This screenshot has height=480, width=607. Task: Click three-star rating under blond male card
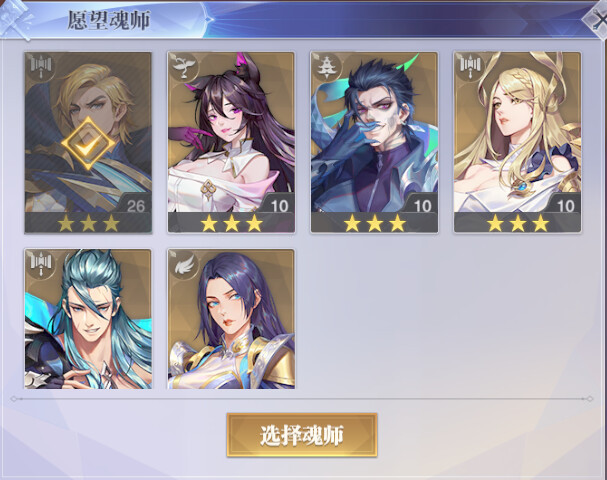tap(88, 223)
